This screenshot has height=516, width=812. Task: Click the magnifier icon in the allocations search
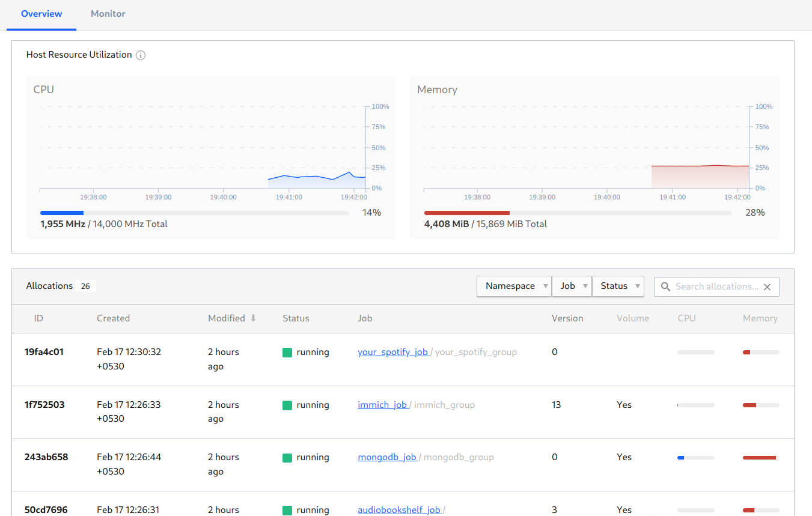pos(665,287)
